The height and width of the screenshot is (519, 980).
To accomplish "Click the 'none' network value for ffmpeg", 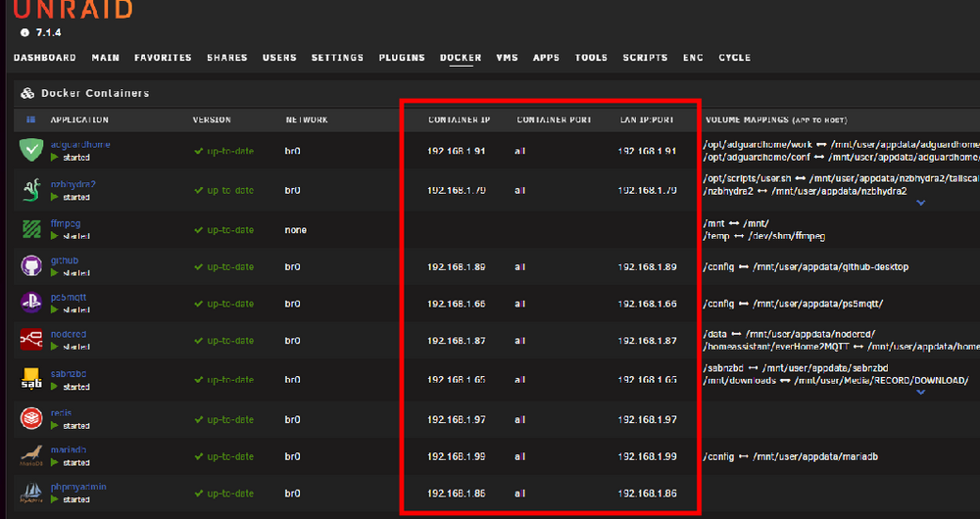I will click(296, 230).
